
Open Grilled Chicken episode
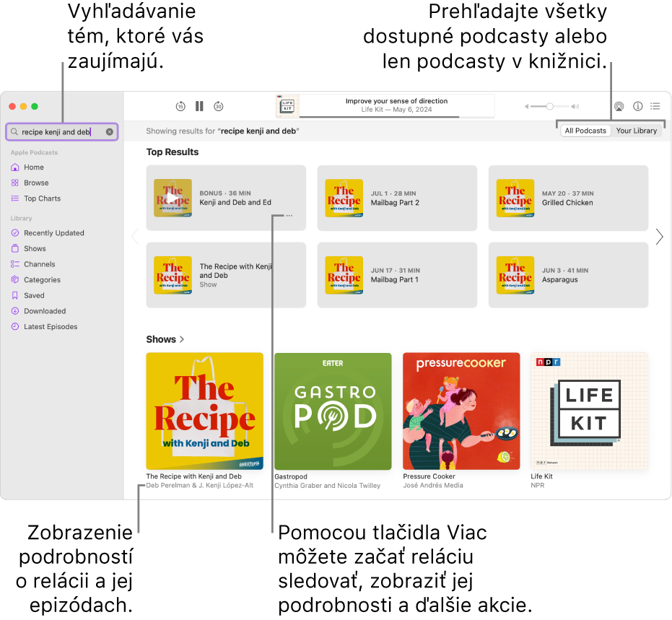click(568, 198)
